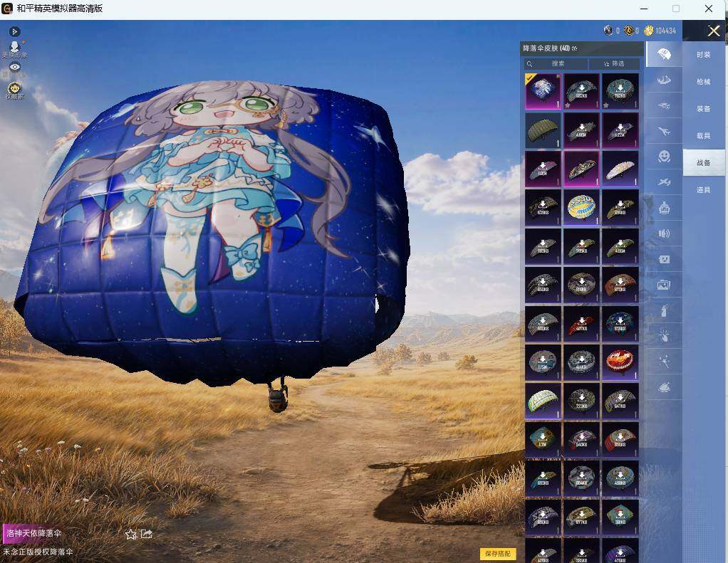Switch to the 道具 tab
This screenshot has height=563, width=728.
703,189
